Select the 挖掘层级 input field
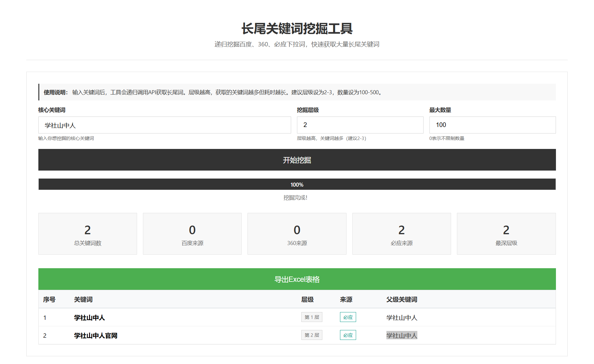The image size is (594, 364). pos(360,125)
